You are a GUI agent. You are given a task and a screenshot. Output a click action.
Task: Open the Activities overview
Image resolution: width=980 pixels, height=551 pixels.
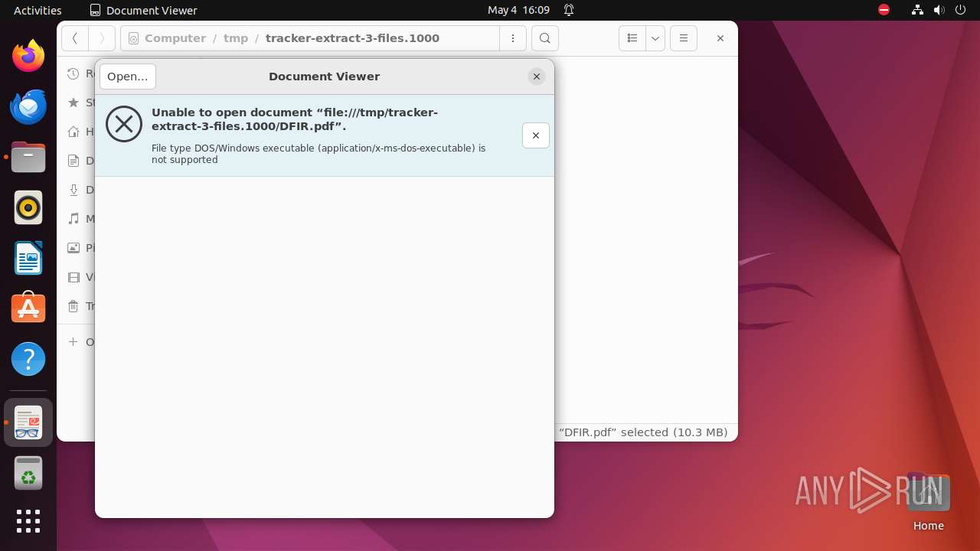tap(38, 10)
